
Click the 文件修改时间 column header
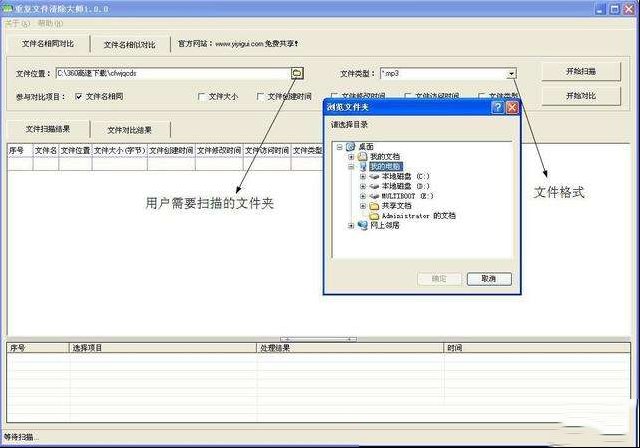point(219,151)
